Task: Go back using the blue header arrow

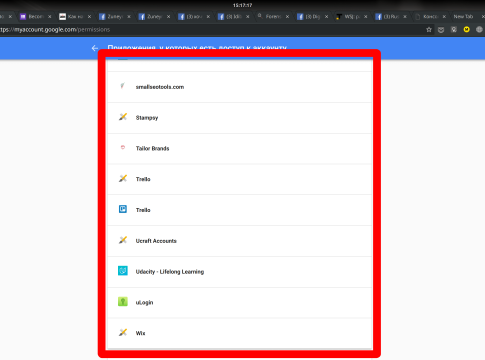Action: point(95,48)
